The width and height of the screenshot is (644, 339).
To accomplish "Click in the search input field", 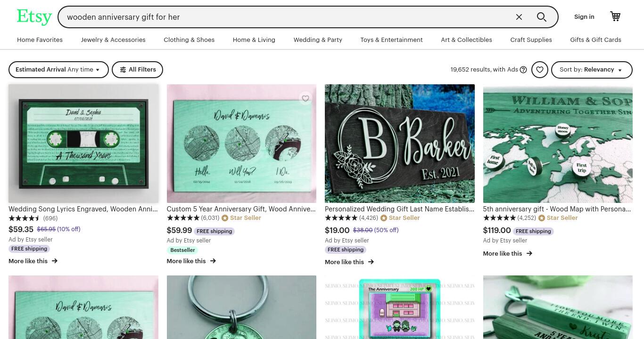I will point(288,17).
